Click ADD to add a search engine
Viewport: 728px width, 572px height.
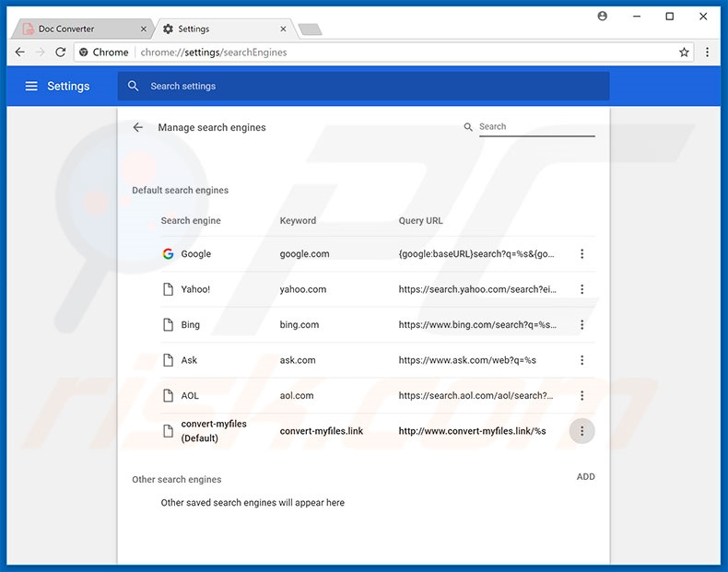(585, 477)
